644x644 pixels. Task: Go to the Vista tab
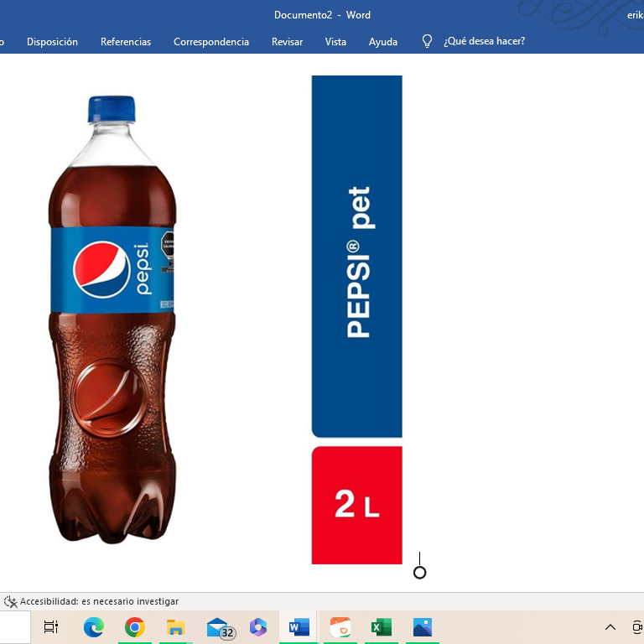[x=335, y=42]
